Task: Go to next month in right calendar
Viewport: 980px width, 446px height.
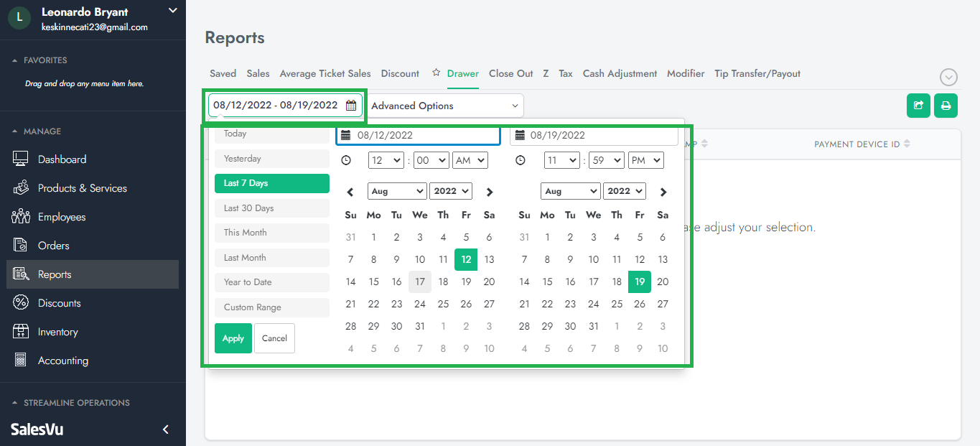Action: coord(663,192)
